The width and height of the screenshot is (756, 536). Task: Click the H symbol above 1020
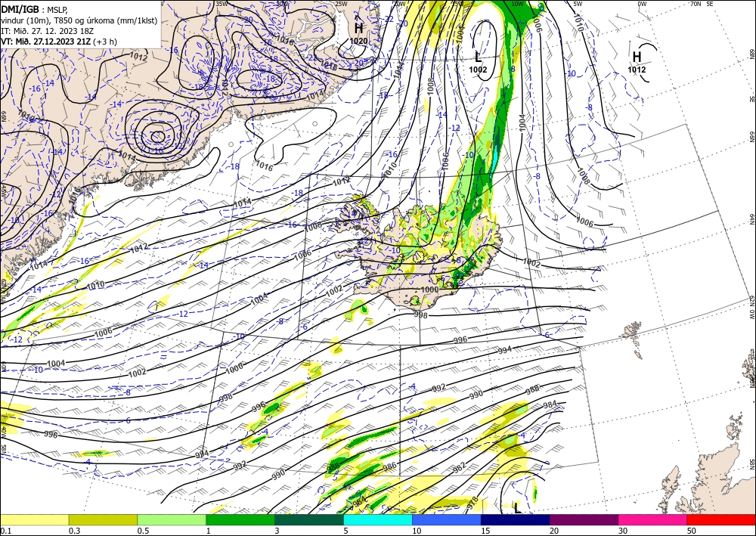[x=358, y=29]
